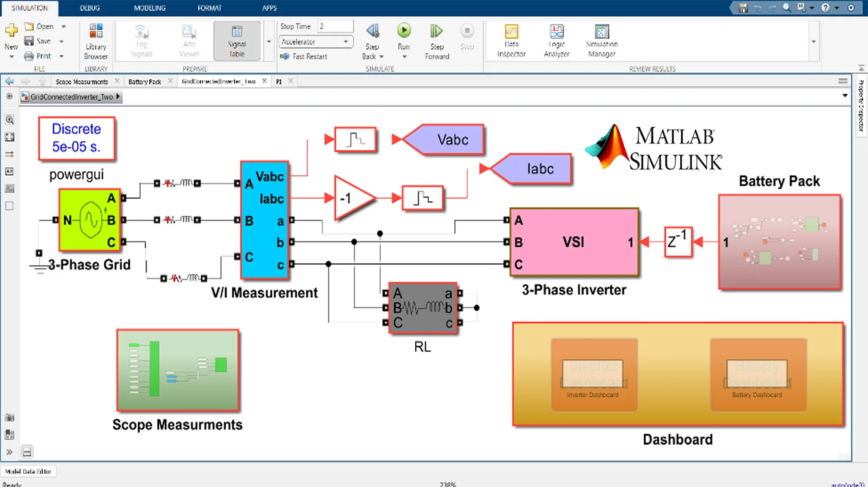Viewport: 868px width, 487px height.
Task: Open the Model Data Editor tab
Action: tap(28, 472)
